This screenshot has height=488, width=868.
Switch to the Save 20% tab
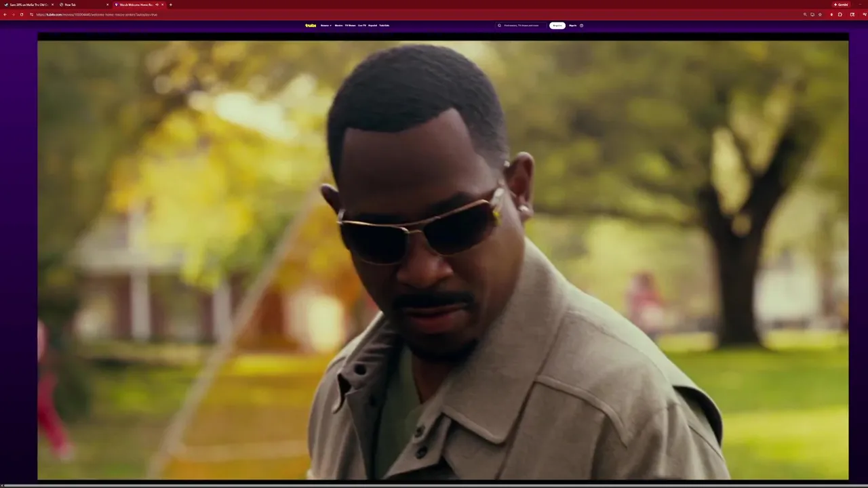click(28, 5)
